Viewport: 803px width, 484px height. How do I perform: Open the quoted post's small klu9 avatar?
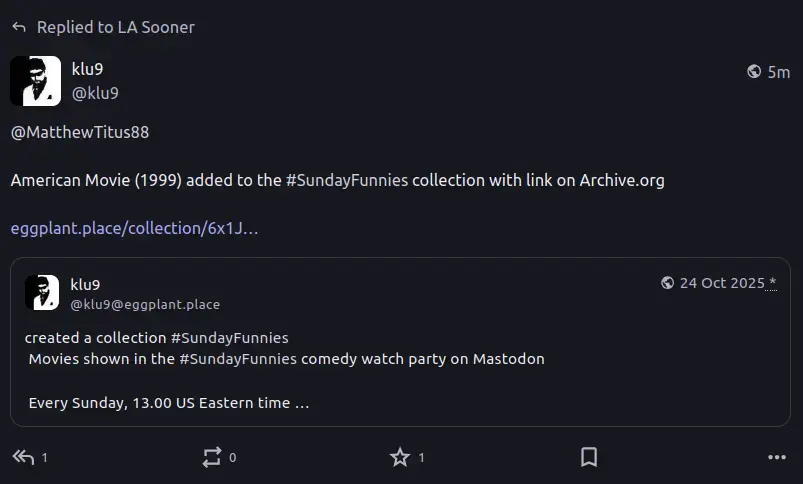point(42,292)
